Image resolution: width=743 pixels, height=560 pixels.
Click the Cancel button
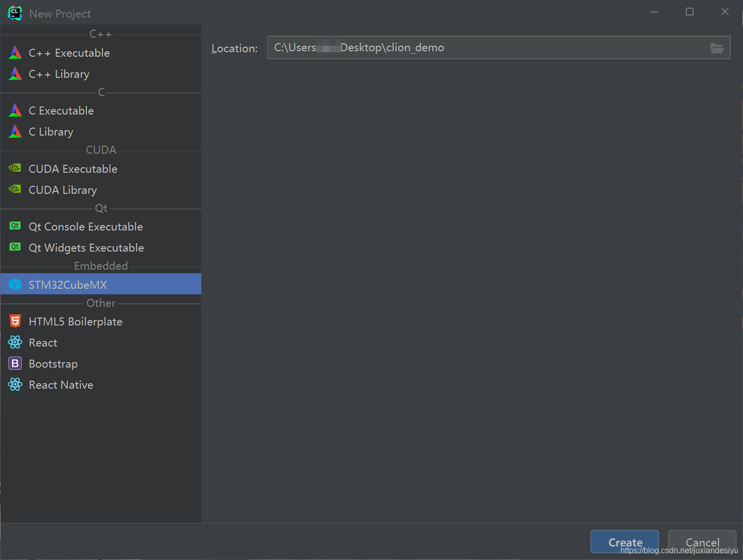click(702, 542)
